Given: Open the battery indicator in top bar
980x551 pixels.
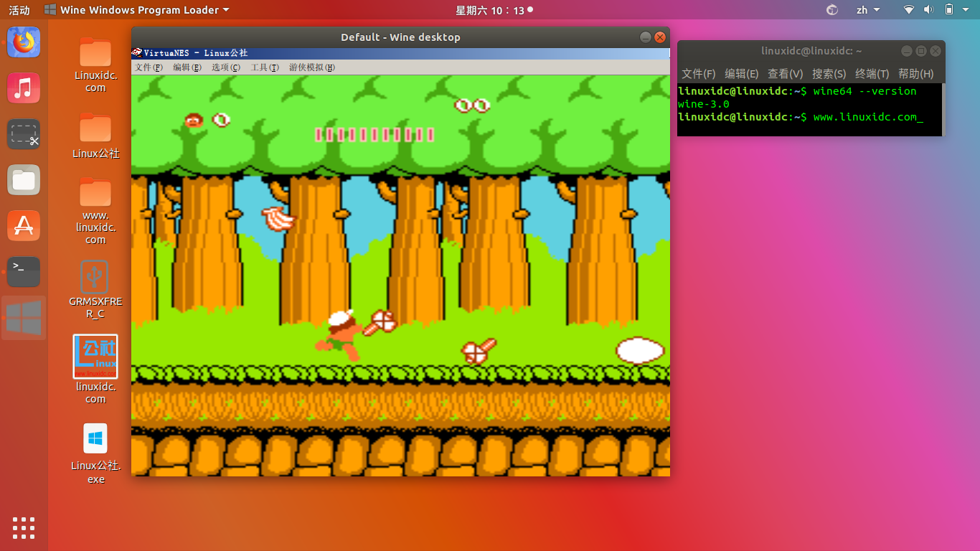Looking at the screenshot, I should 948,10.
